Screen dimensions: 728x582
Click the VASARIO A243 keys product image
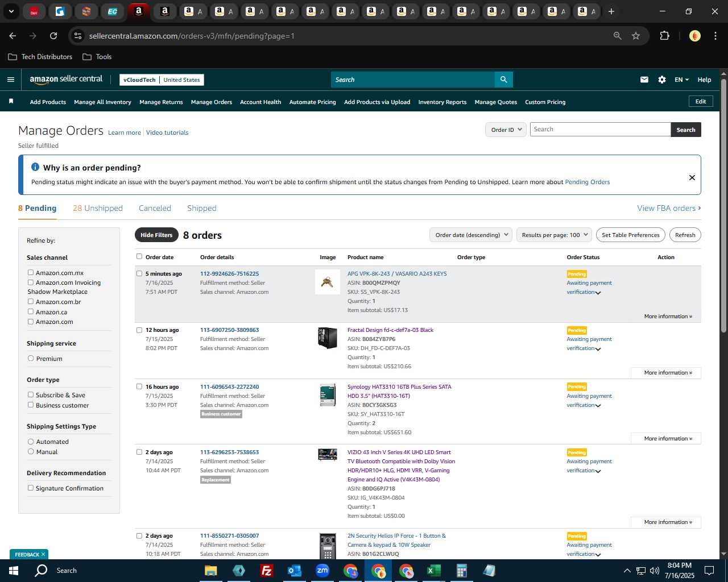tap(327, 281)
